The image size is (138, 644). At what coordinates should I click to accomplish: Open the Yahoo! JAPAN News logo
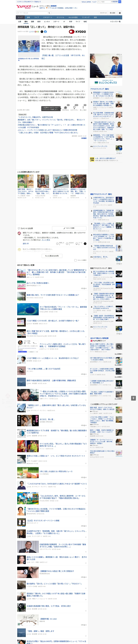click(27, 7)
